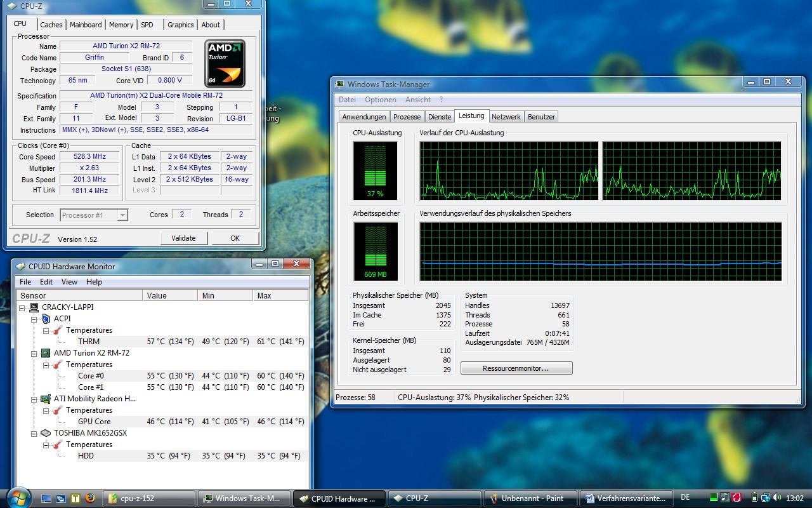
Task: Click the battery status tray icon
Action: pyautogui.click(x=754, y=498)
